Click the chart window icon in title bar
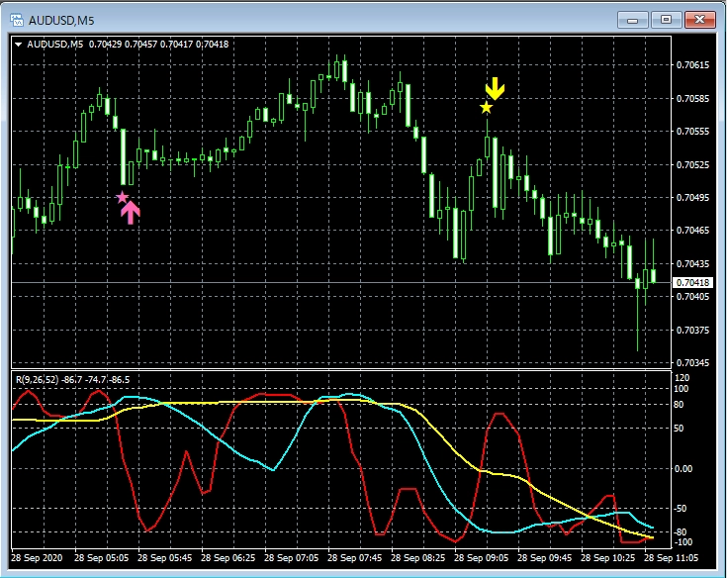This screenshot has height=578, width=728. (x=15, y=19)
